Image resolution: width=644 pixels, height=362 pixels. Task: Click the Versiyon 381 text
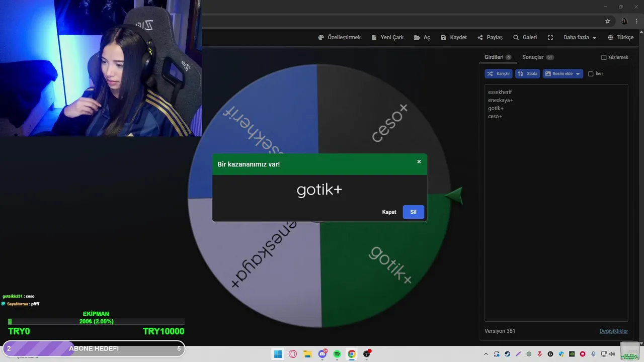point(500,331)
